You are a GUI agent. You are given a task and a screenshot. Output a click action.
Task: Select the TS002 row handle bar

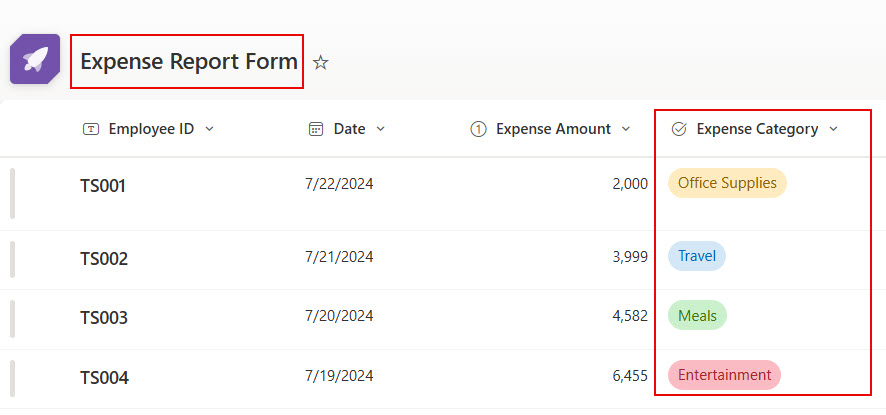click(12, 260)
